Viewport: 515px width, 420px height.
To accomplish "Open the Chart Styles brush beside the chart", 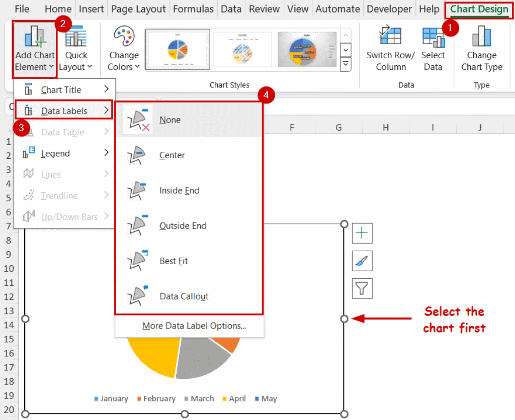I will coord(362,261).
